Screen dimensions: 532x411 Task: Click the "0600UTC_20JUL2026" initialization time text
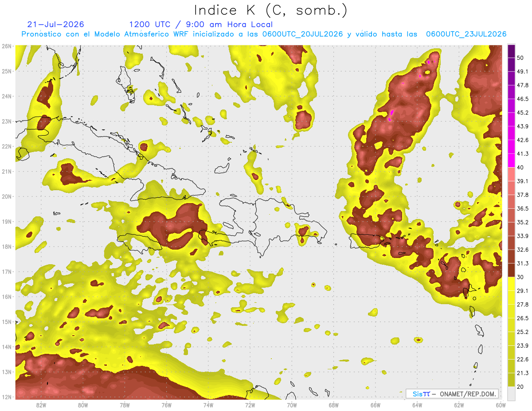(x=302, y=34)
